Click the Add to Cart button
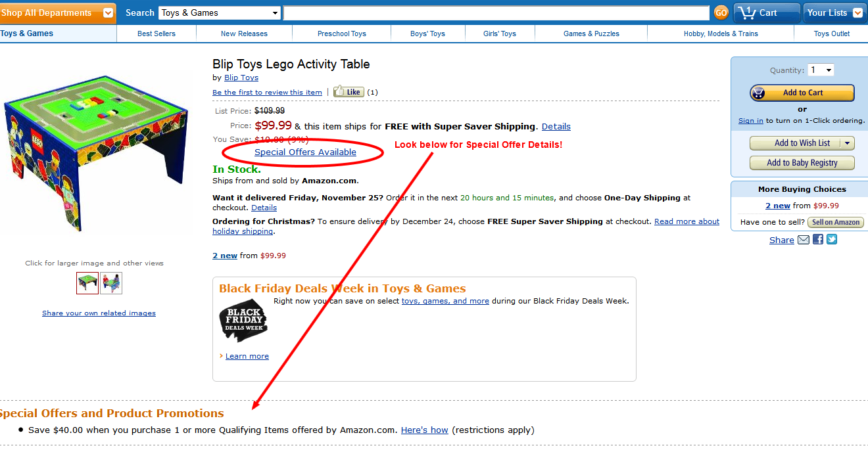This screenshot has width=868, height=452. pyautogui.click(x=802, y=93)
